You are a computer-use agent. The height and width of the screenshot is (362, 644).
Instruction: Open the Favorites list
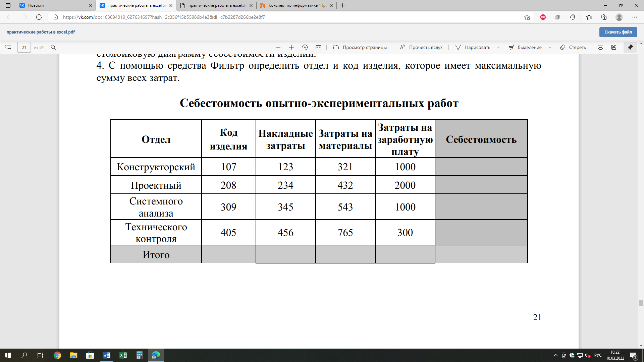click(x=589, y=17)
